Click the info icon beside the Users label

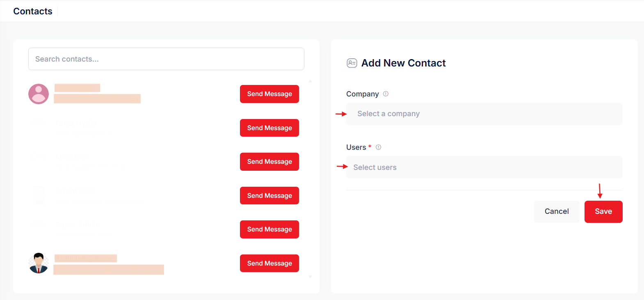[x=378, y=147]
